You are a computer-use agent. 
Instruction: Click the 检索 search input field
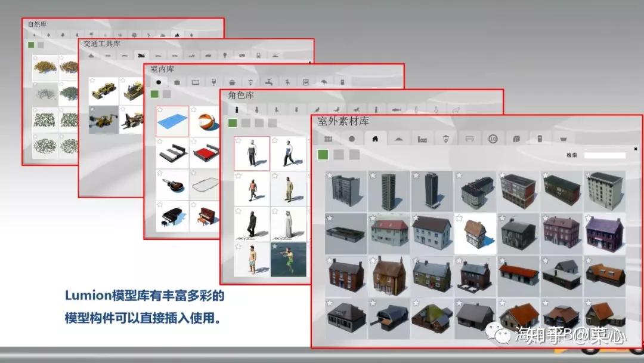(x=605, y=155)
